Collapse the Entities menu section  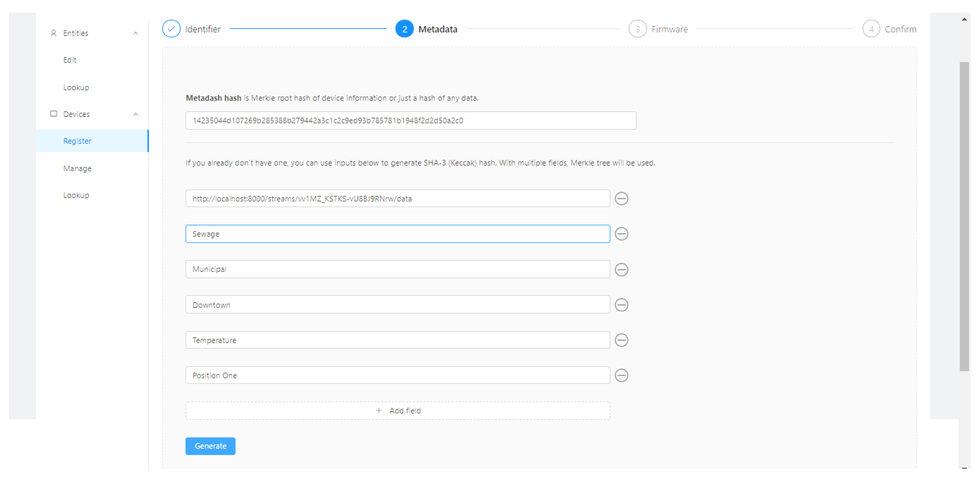pyautogui.click(x=135, y=33)
